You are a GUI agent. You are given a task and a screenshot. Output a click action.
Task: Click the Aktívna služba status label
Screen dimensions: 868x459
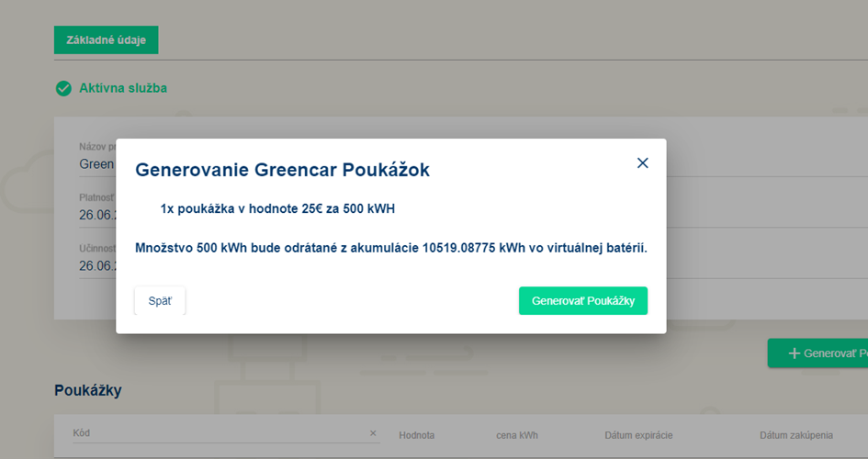pyautogui.click(x=123, y=88)
